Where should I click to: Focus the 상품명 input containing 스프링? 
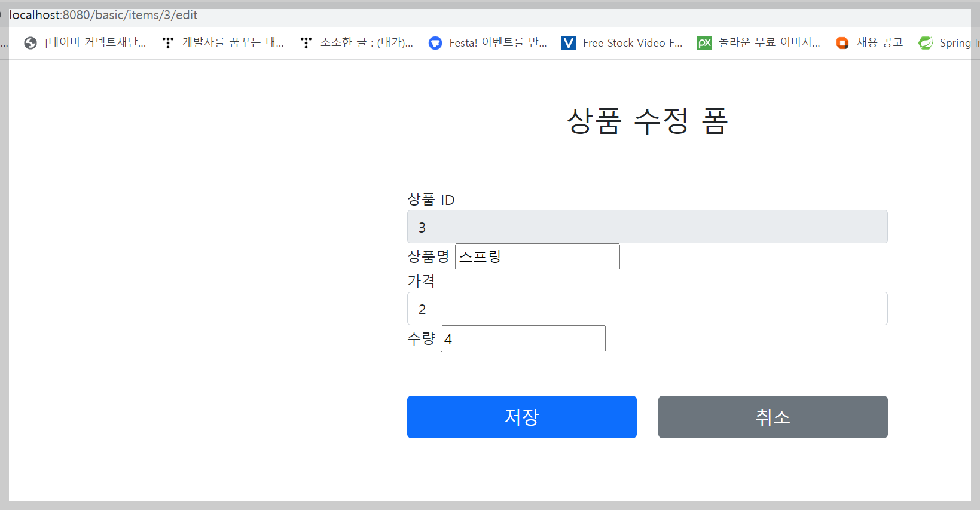[538, 256]
